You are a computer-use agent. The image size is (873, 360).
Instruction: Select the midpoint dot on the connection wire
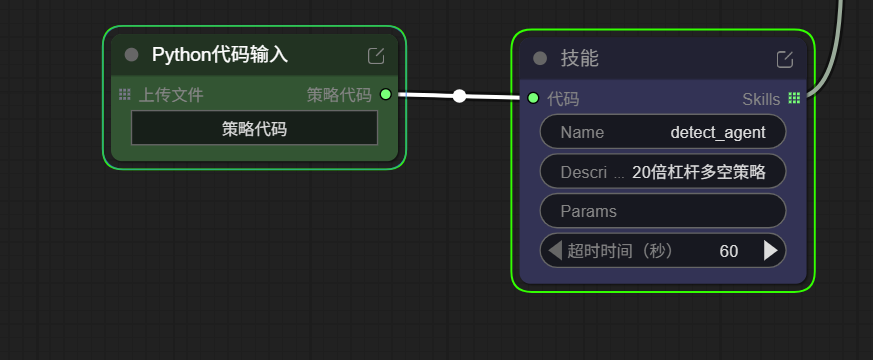pyautogui.click(x=459, y=96)
